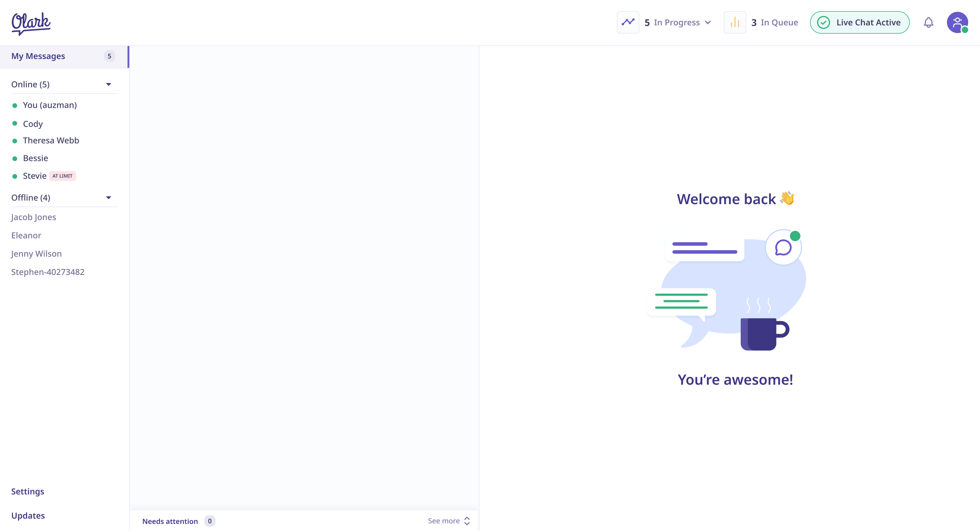Collapse the Offline (4) section
This screenshot has width=980, height=531.
pyautogui.click(x=109, y=198)
